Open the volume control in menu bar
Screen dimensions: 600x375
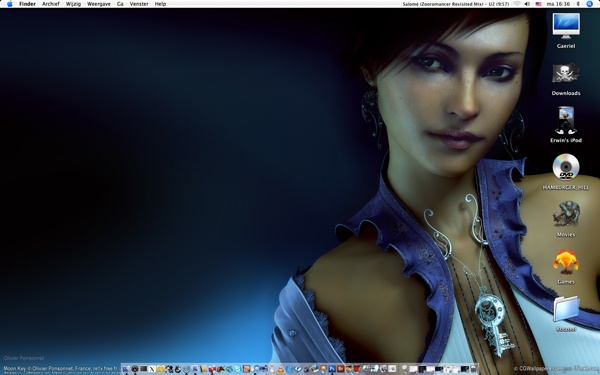coord(527,4)
